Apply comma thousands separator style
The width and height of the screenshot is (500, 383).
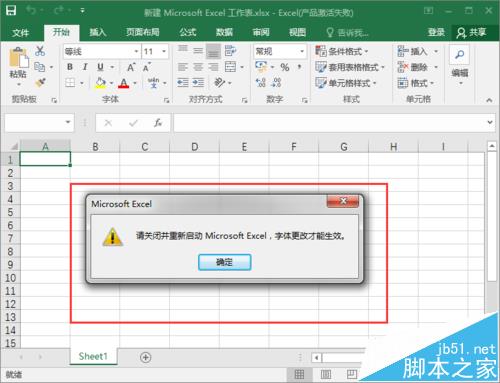coord(300,67)
